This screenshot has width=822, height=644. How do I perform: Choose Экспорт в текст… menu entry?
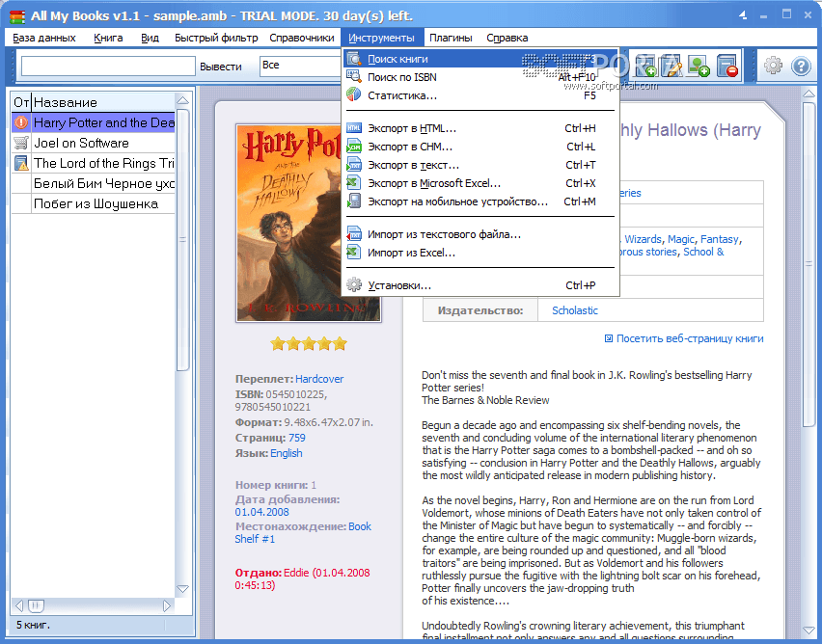pyautogui.click(x=480, y=165)
